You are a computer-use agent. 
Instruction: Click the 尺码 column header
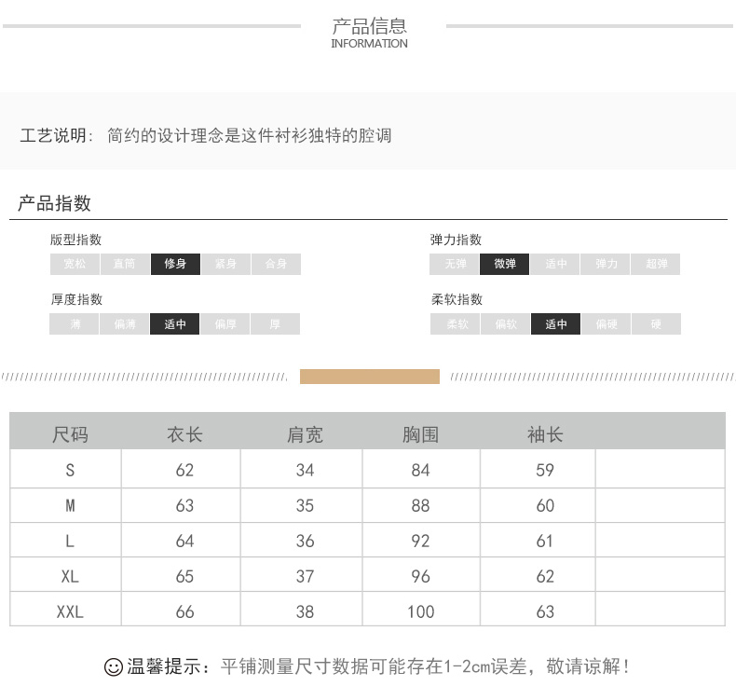coord(70,434)
